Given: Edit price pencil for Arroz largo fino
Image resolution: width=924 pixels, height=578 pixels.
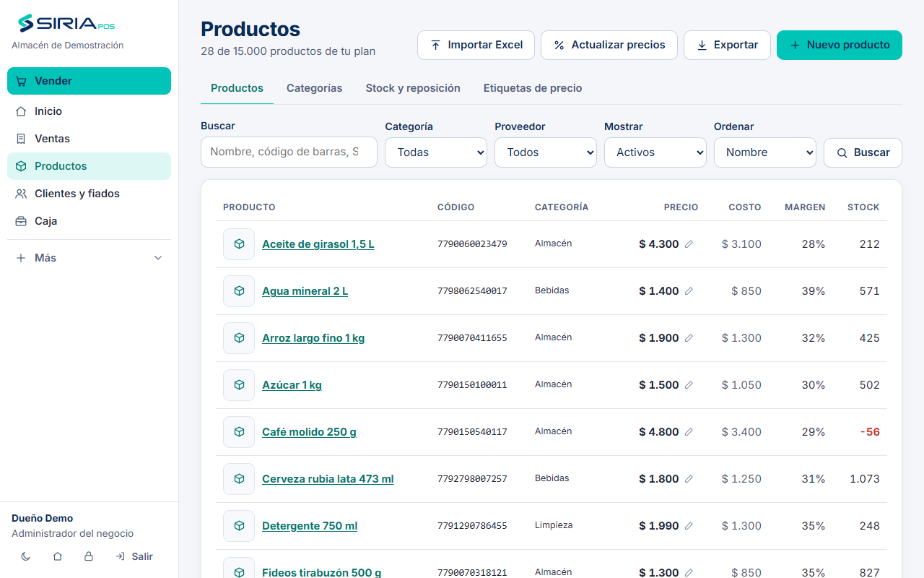Looking at the screenshot, I should point(689,338).
